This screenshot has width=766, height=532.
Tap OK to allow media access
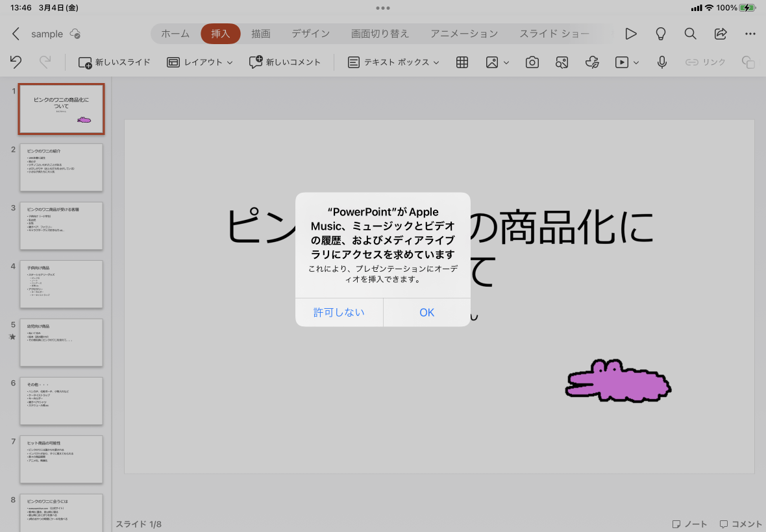[426, 312]
